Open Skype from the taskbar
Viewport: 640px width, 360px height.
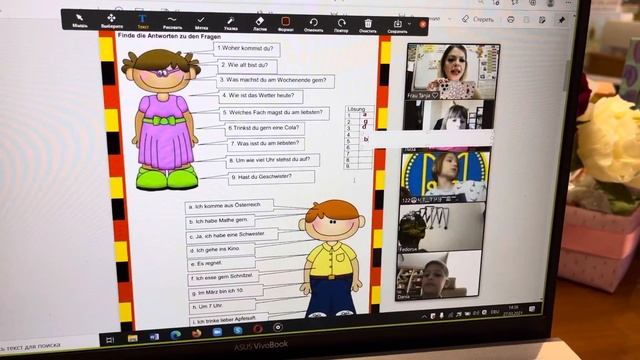pyautogui.click(x=238, y=330)
